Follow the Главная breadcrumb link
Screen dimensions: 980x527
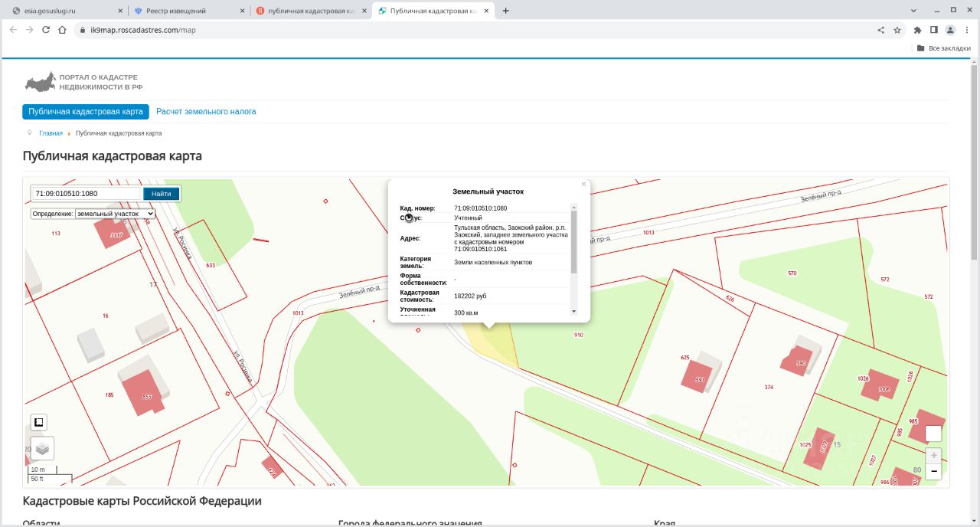tap(51, 133)
